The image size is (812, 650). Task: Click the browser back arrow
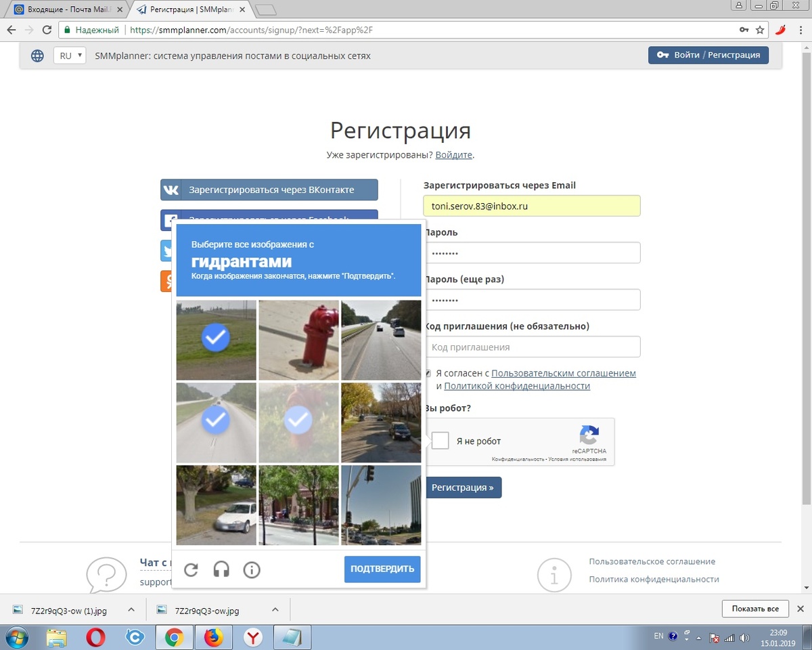point(12,30)
